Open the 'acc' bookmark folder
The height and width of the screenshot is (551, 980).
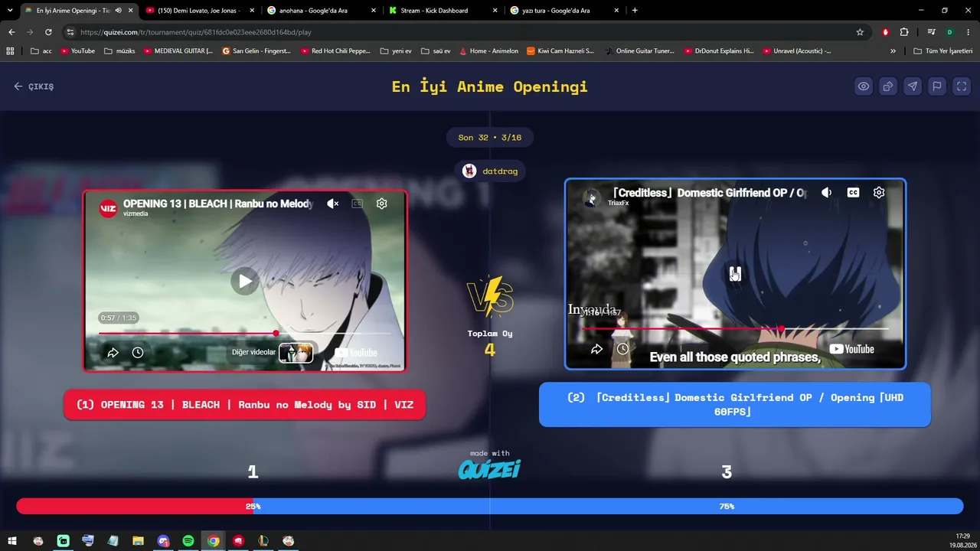click(41, 51)
